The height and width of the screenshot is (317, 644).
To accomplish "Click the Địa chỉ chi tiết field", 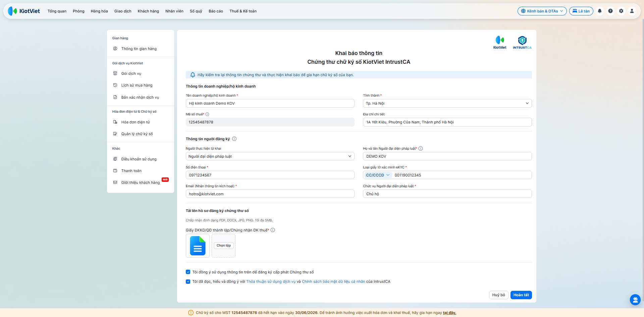I will point(447,122).
